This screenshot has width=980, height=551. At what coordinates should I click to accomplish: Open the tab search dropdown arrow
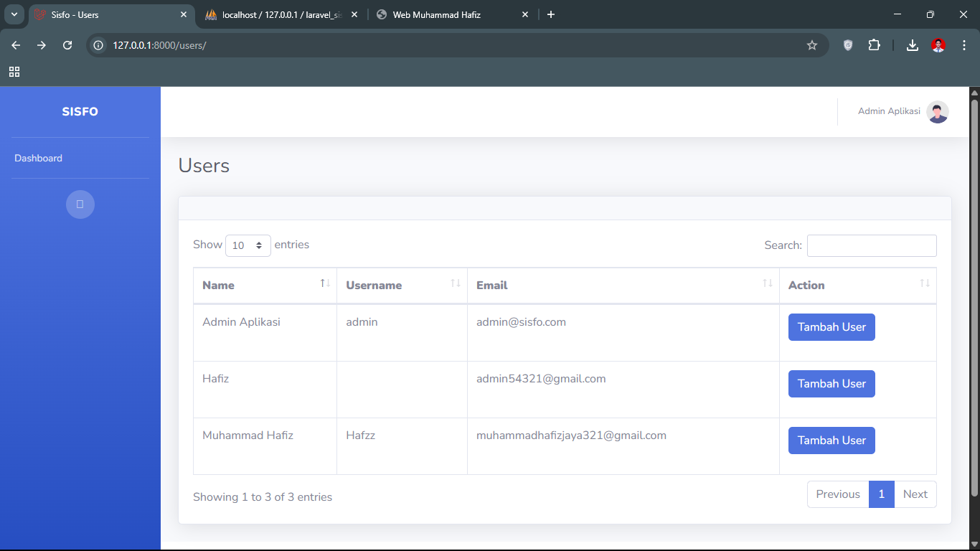pos(14,14)
